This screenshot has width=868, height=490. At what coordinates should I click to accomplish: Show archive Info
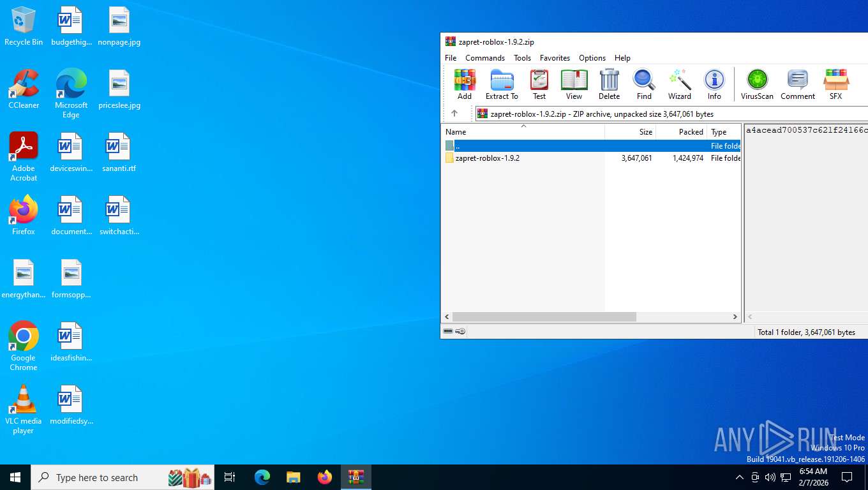714,85
